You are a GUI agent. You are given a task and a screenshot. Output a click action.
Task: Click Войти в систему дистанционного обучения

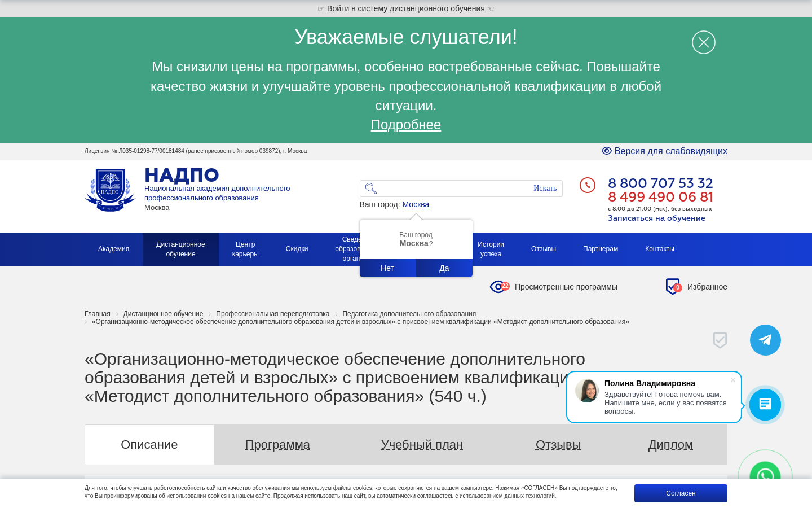(x=406, y=8)
